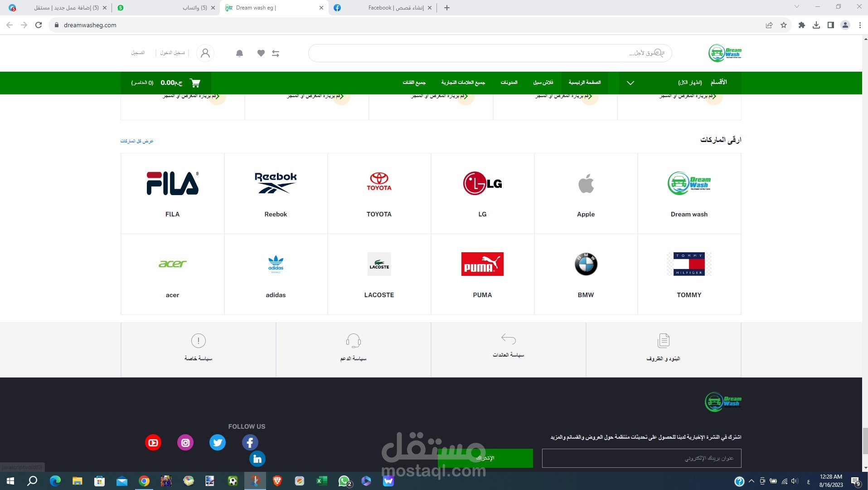The height and width of the screenshot is (490, 868).
Task: Open the المدونات menu item
Action: tap(509, 83)
